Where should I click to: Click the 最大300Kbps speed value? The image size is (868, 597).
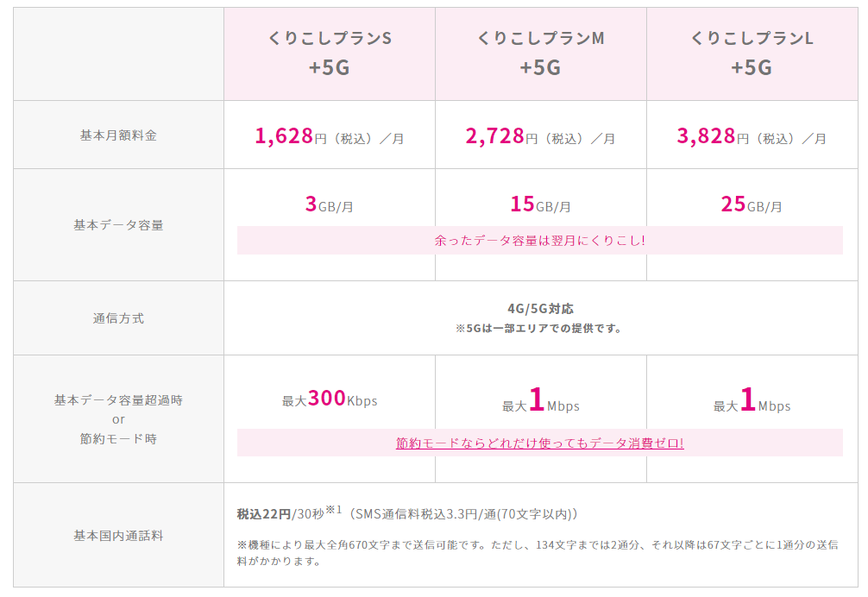330,399
